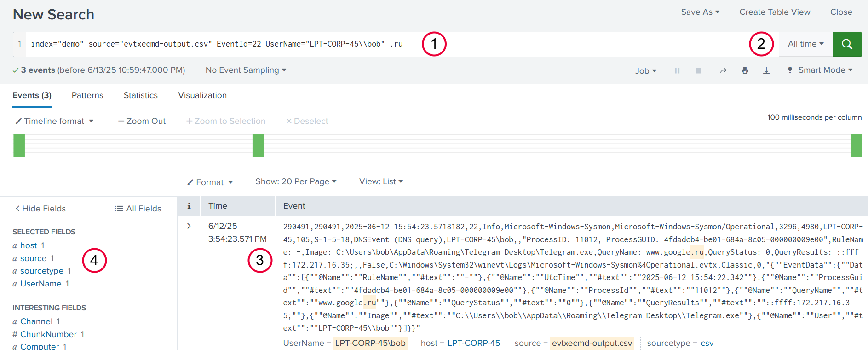
Task: Click the LPT-CORP-45\bob UserName value
Action: 370,343
